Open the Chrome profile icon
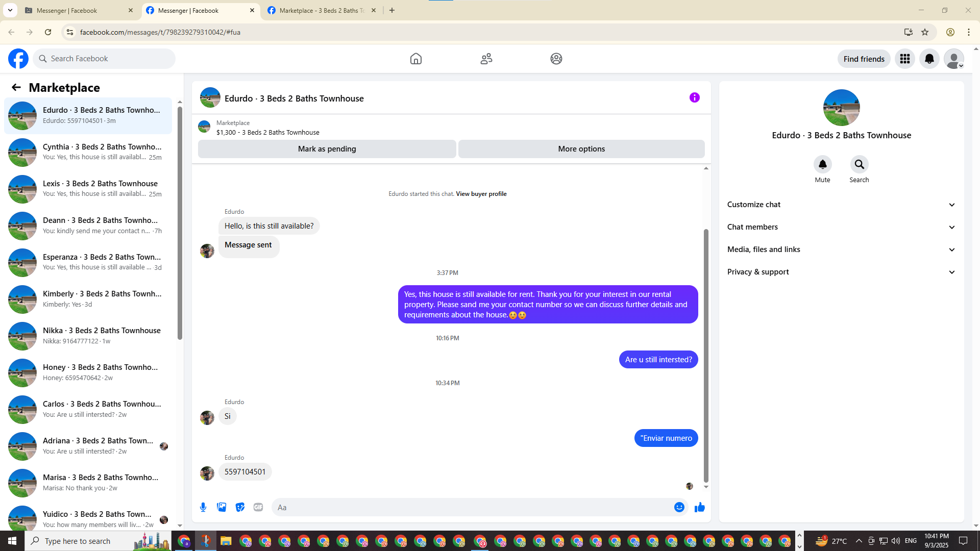980x551 pixels. click(x=950, y=32)
